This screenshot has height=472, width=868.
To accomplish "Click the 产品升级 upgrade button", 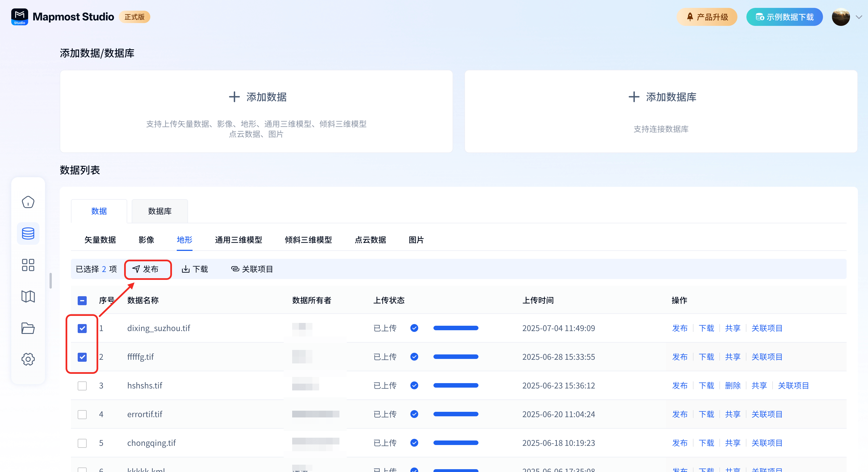I will pos(707,17).
